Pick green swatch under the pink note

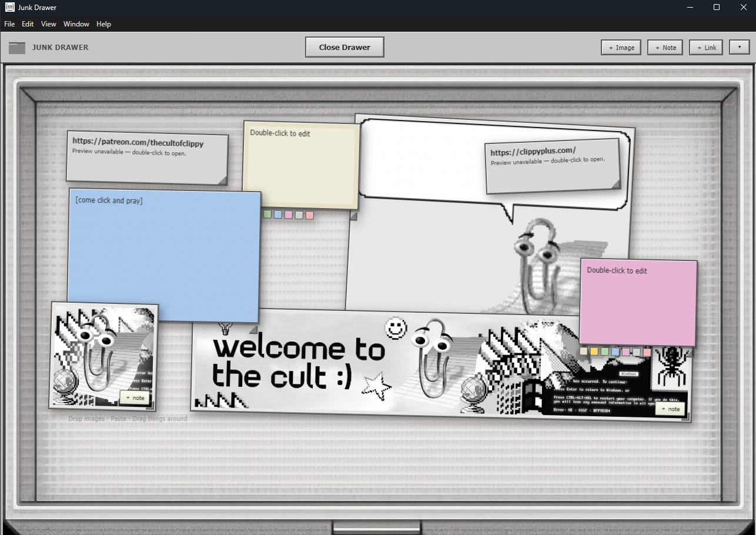605,352
